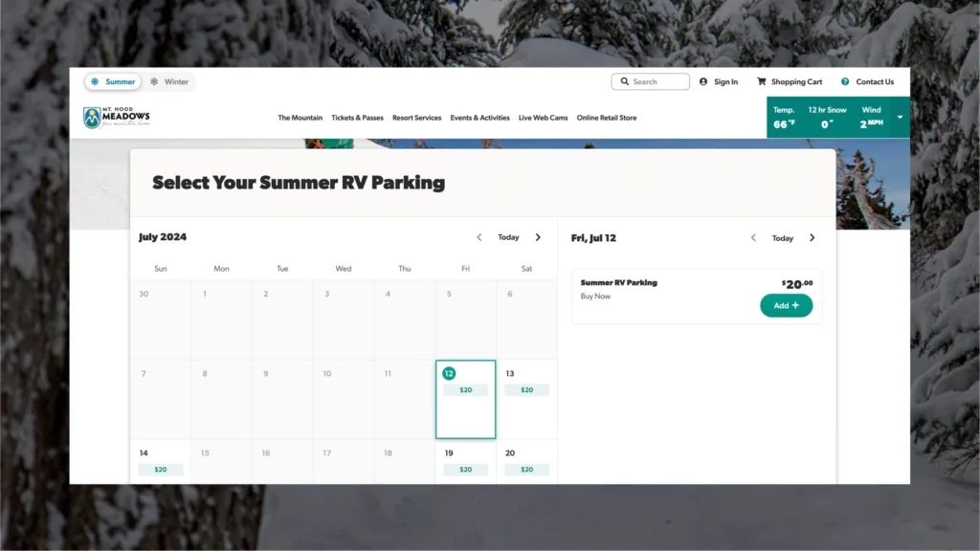Click the Mt. Hood Meadows logo
The height and width of the screenshot is (551, 980).
pyautogui.click(x=115, y=116)
